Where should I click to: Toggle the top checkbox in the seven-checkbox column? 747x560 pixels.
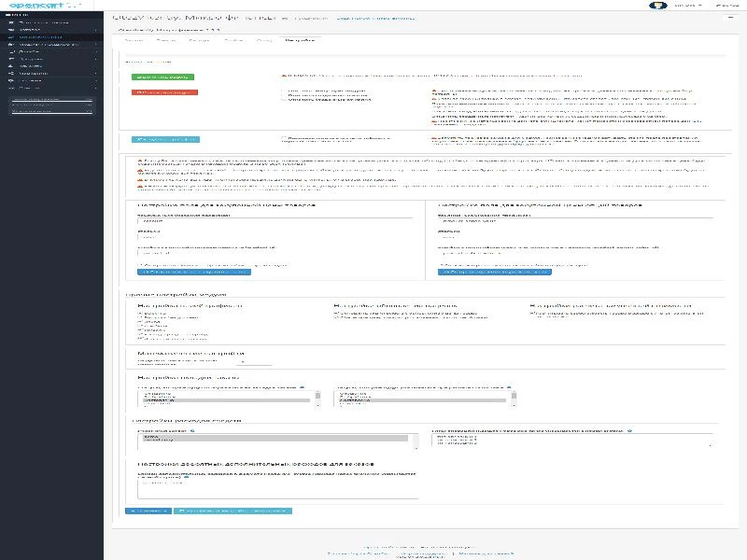point(140,314)
